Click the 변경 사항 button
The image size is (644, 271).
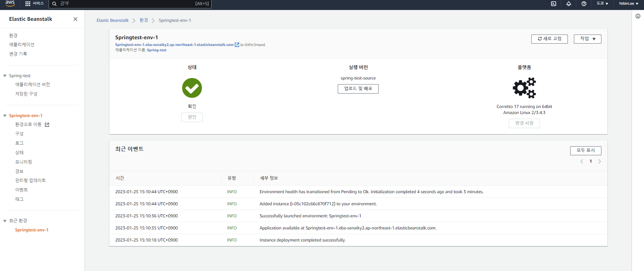coord(524,123)
